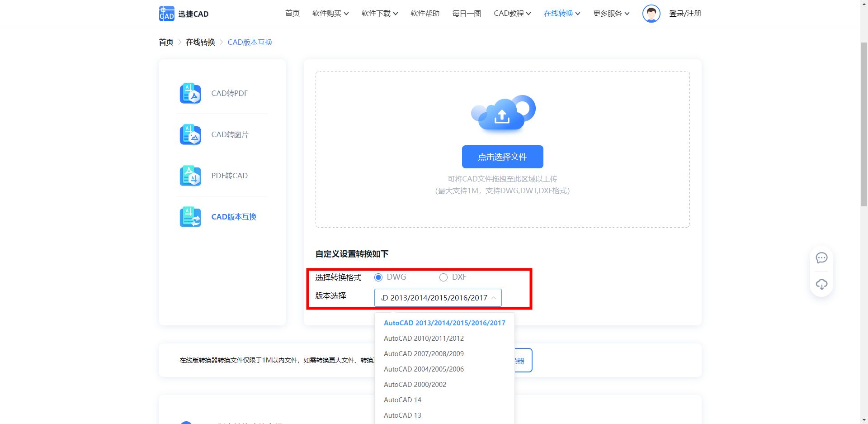Choose AutoCAD 2000/2002 option
The width and height of the screenshot is (868, 424).
click(444, 385)
